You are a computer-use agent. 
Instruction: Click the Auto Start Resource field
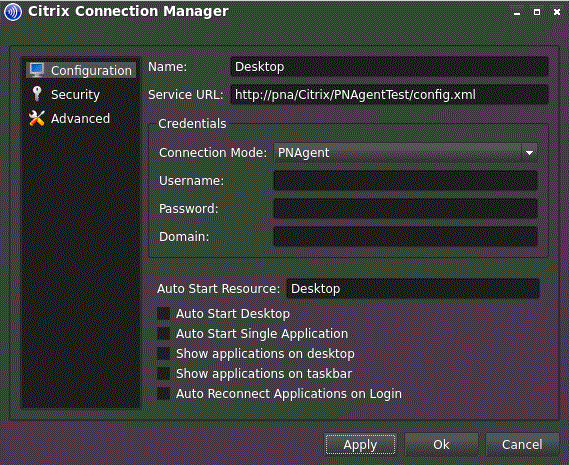coord(413,289)
